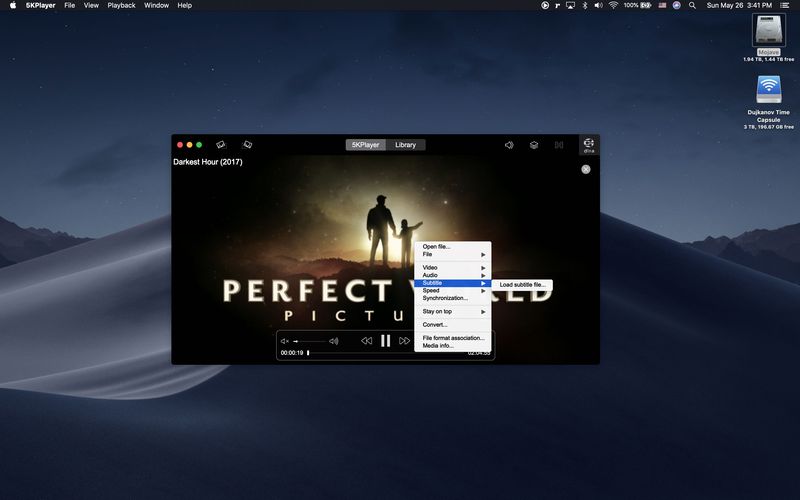Click the menu bar icon left of AirPlay
The width and height of the screenshot is (800, 500).
(558, 5)
